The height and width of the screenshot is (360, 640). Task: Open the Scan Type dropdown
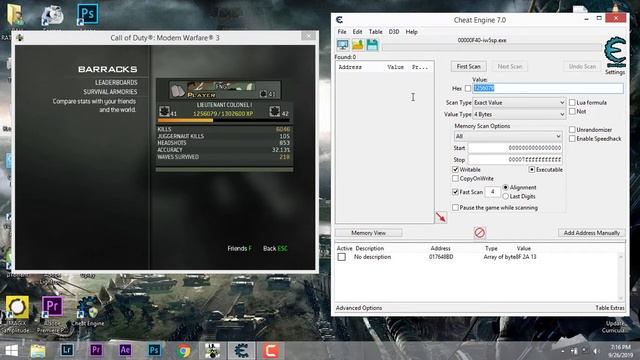(x=519, y=103)
